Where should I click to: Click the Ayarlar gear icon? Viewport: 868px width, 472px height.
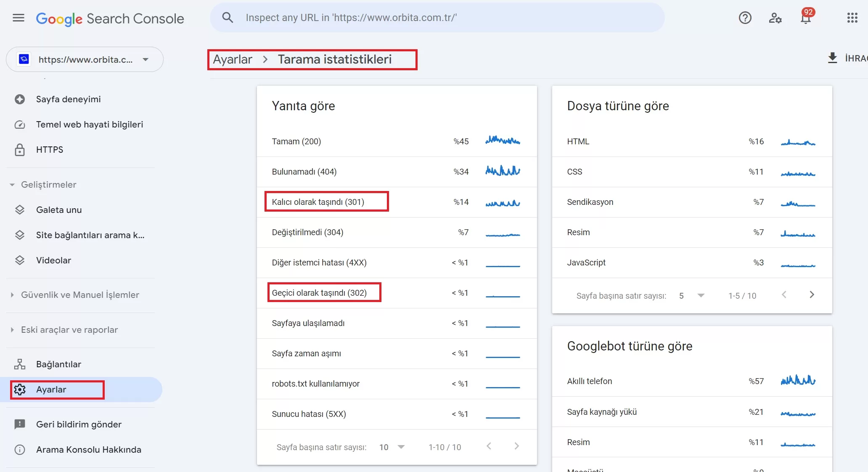tap(20, 390)
